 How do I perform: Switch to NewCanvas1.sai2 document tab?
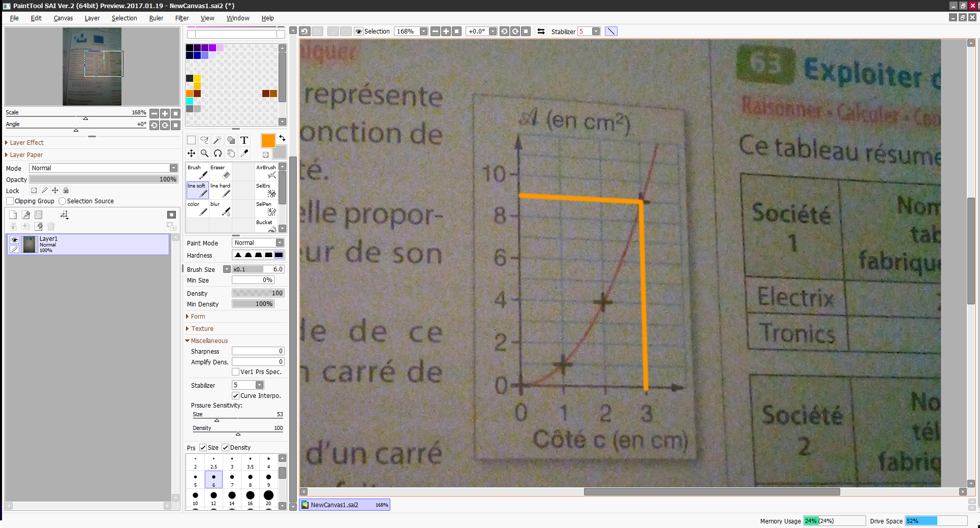pyautogui.click(x=335, y=505)
